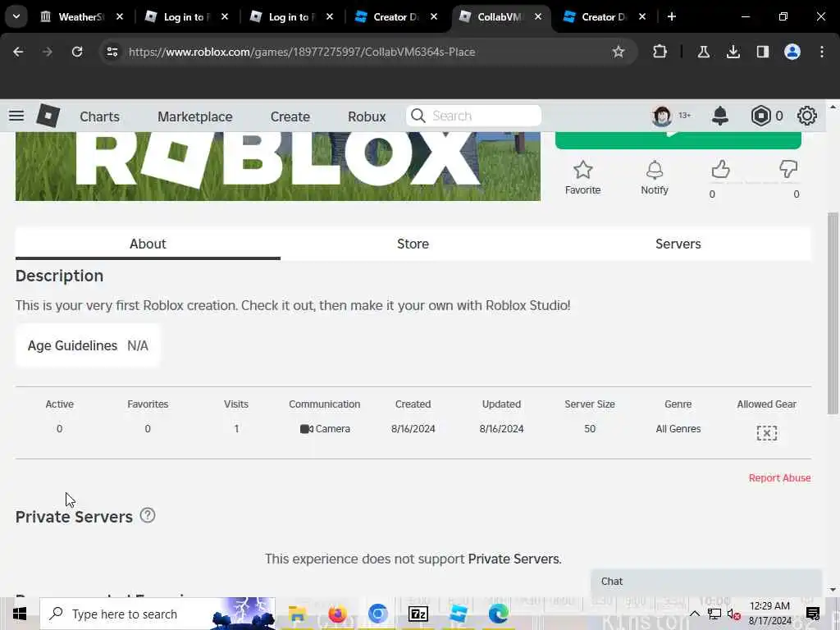Open the Roblox hamburger navigation menu
Screen dimensions: 840x630
tap(16, 116)
